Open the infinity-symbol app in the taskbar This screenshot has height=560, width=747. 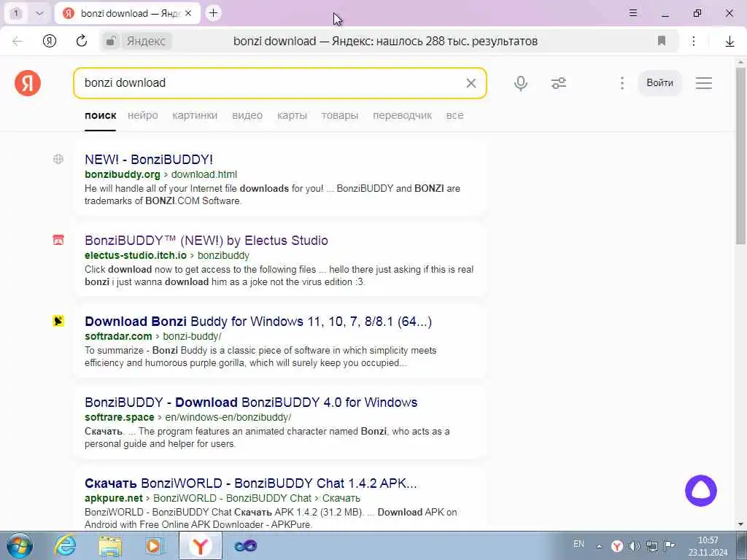point(246,545)
